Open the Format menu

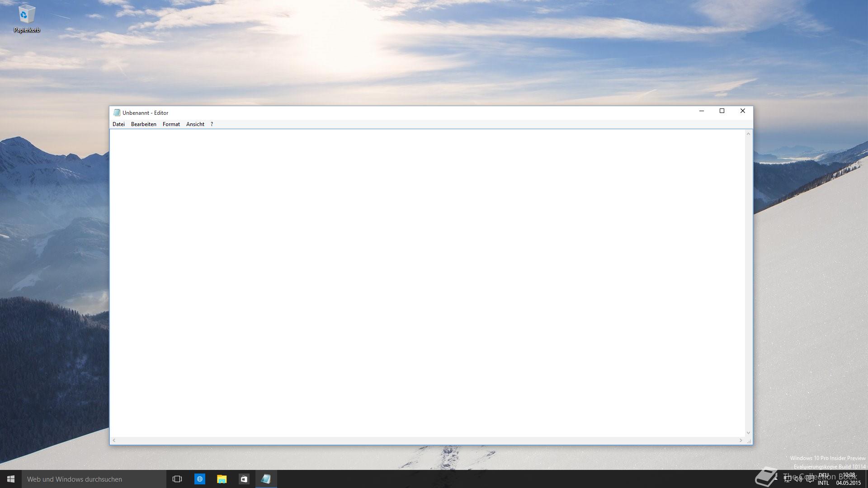171,124
